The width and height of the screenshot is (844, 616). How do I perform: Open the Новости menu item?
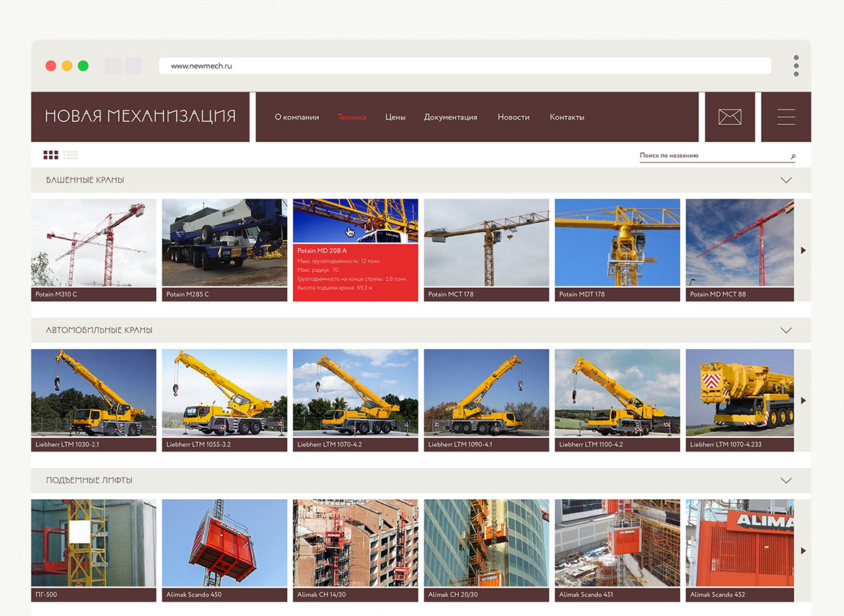coord(514,117)
